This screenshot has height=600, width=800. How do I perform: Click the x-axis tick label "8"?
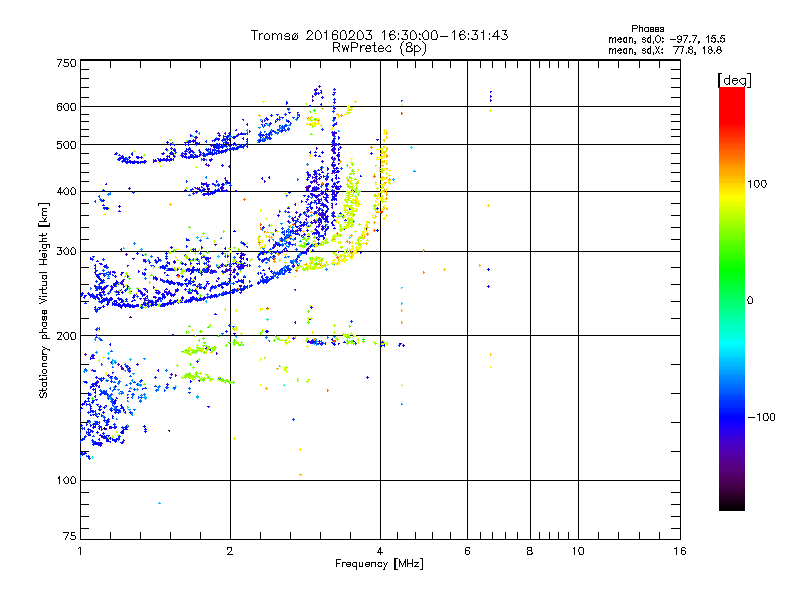click(530, 551)
